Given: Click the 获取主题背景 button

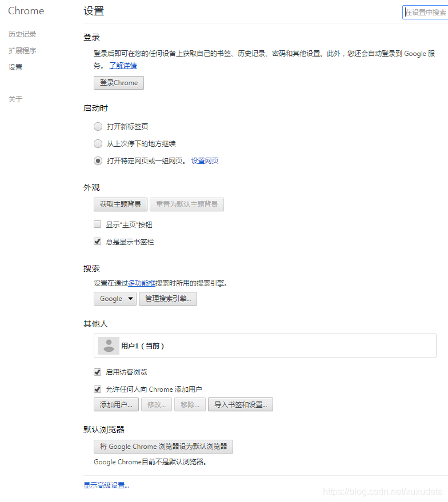Looking at the screenshot, I should pyautogui.click(x=121, y=204).
